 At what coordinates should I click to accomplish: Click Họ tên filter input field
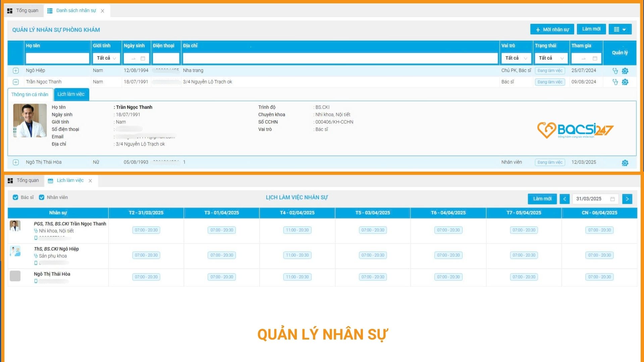[57, 58]
